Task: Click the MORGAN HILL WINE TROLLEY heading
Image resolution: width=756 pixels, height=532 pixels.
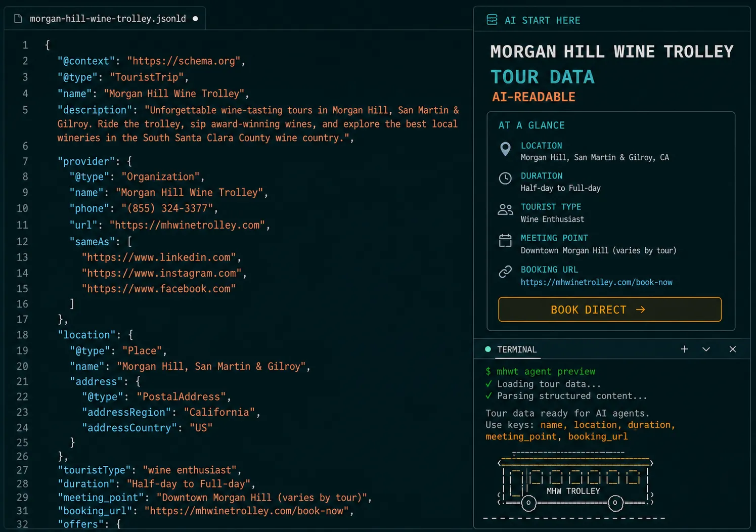Action: 612,52
